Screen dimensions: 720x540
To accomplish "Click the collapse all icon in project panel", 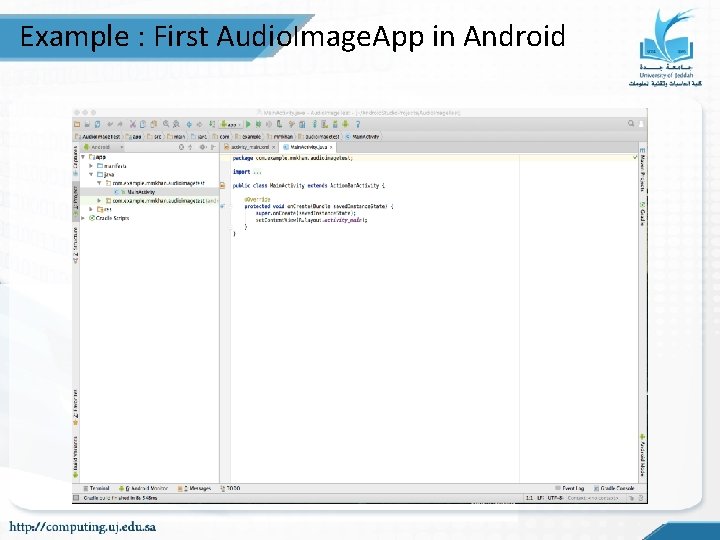I will (x=190, y=147).
